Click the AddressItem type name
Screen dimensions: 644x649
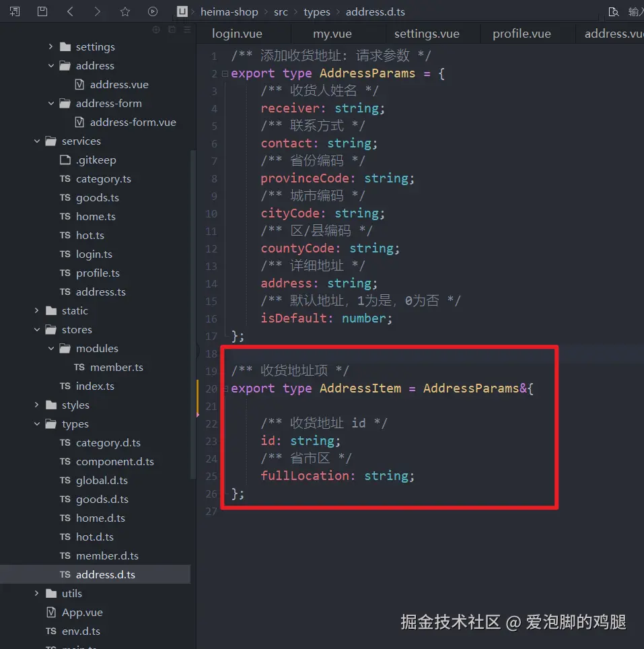pos(360,388)
